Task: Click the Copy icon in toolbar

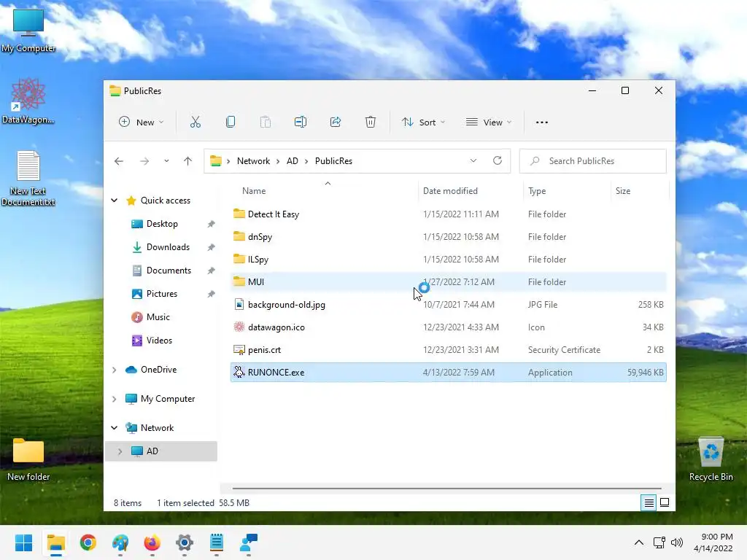Action: tap(230, 122)
